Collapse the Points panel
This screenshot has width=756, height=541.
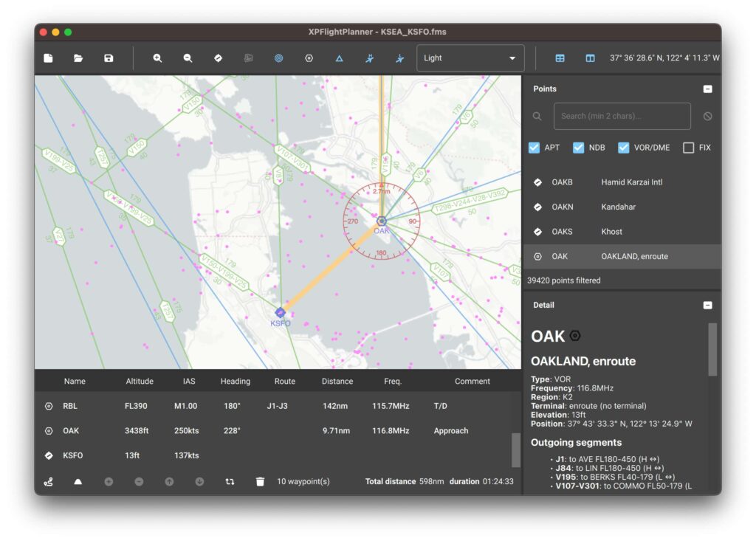click(x=707, y=89)
